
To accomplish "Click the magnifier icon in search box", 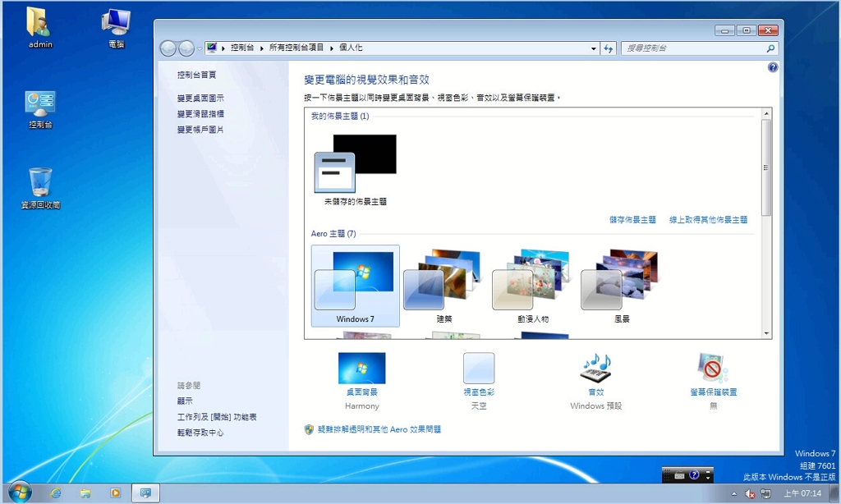I will pos(770,48).
